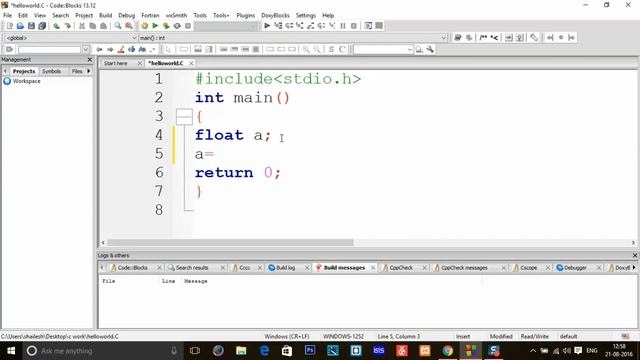This screenshot has height=360, width=640.
Task: Click the Redo arrow icon
Action: pyautogui.click(x=67, y=26)
